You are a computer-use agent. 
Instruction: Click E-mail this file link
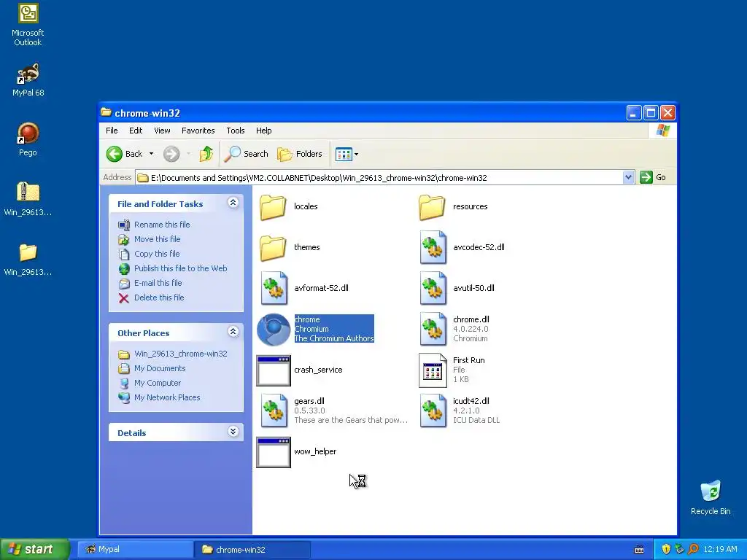point(158,283)
